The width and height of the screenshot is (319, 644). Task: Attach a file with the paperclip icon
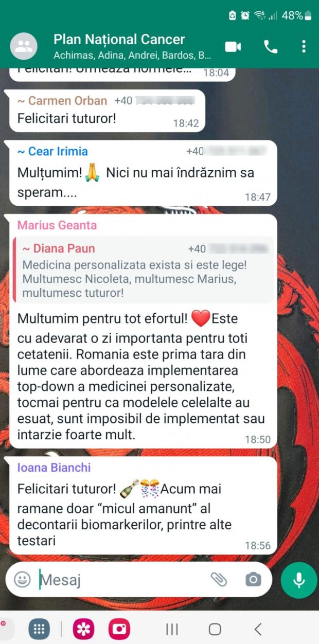click(219, 580)
